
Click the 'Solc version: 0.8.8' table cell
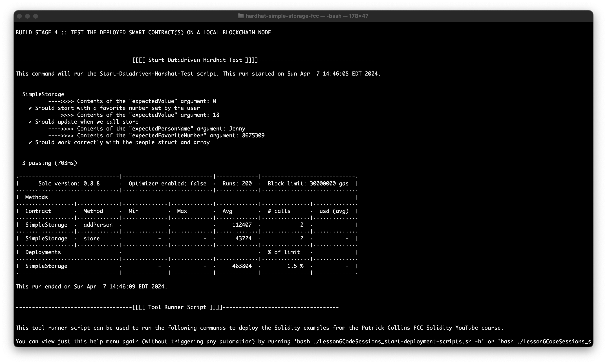pos(69,184)
